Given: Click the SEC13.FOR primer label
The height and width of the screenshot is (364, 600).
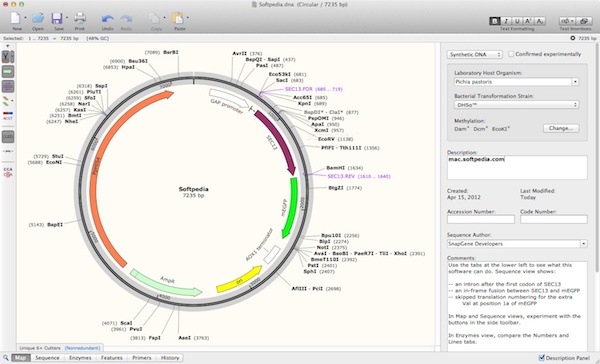Looking at the screenshot, I should (313, 89).
